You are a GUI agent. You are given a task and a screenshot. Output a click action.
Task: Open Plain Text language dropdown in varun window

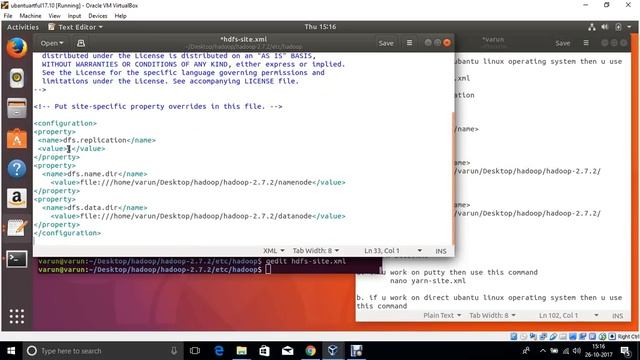(x=442, y=316)
